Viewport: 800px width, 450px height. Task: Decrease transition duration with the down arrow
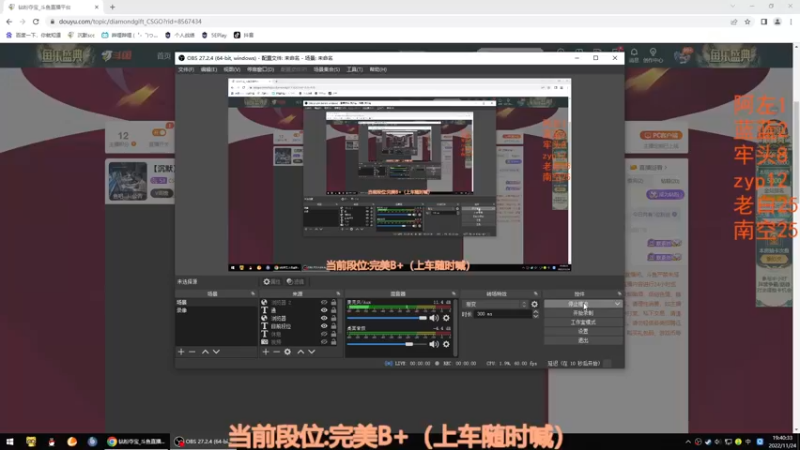click(x=536, y=316)
